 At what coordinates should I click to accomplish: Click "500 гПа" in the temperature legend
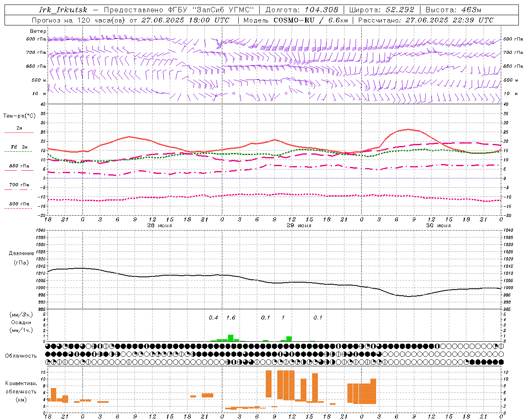click(19, 204)
